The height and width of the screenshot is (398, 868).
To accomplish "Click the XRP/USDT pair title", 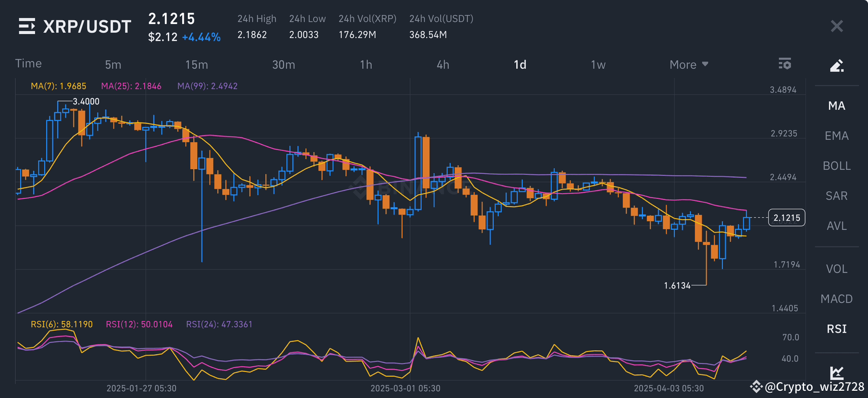I will [x=87, y=26].
